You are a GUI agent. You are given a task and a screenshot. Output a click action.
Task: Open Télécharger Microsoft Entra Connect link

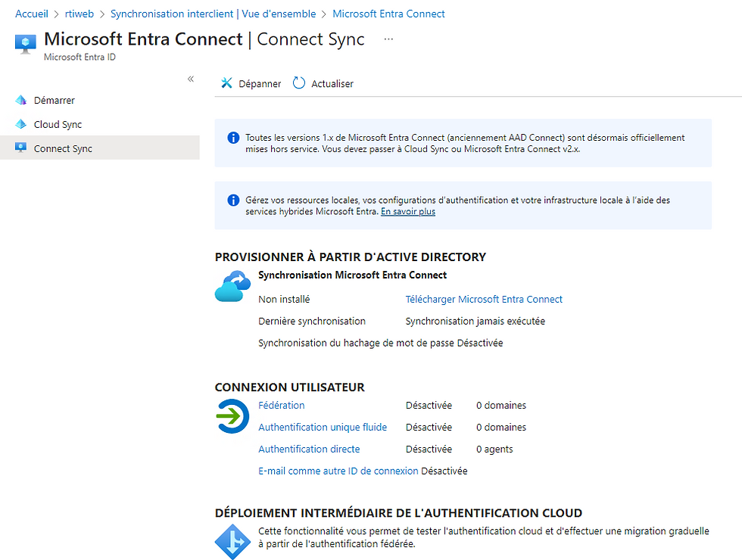[x=484, y=300]
